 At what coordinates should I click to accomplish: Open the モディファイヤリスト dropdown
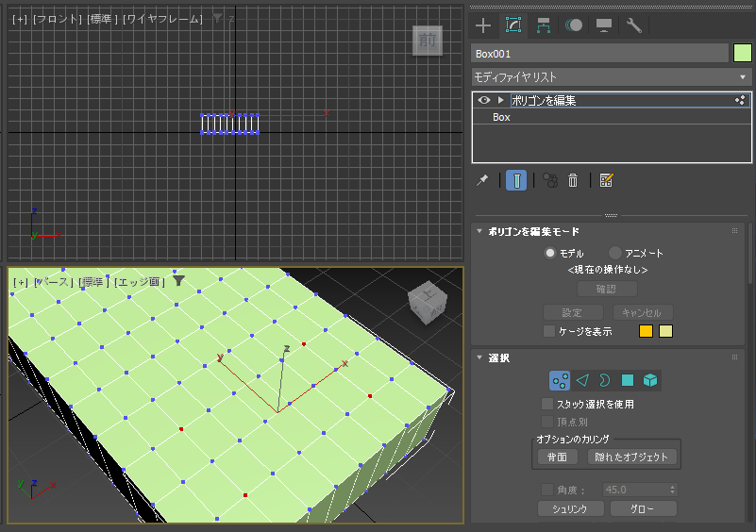point(612,77)
